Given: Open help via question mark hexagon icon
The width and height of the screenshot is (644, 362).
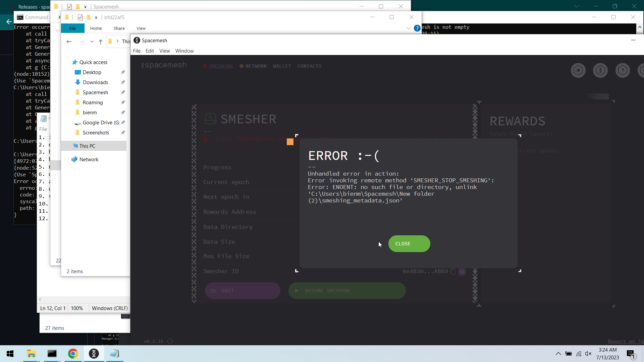Looking at the screenshot, I should 623,70.
